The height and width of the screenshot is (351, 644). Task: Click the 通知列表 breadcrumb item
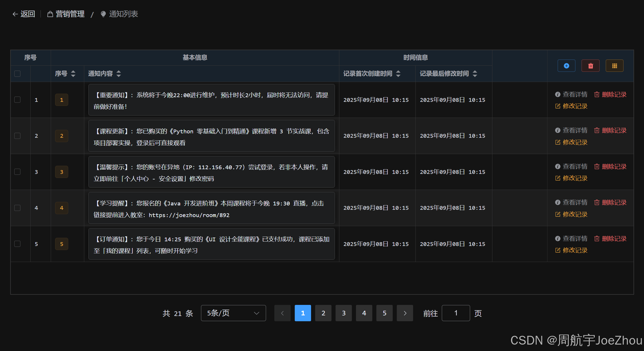119,14
